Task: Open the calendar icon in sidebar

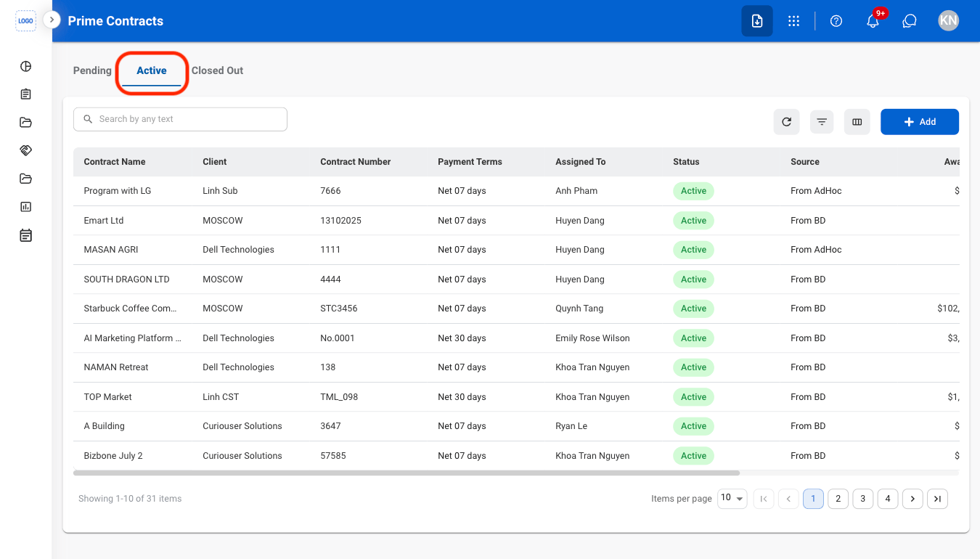Action: pyautogui.click(x=26, y=235)
